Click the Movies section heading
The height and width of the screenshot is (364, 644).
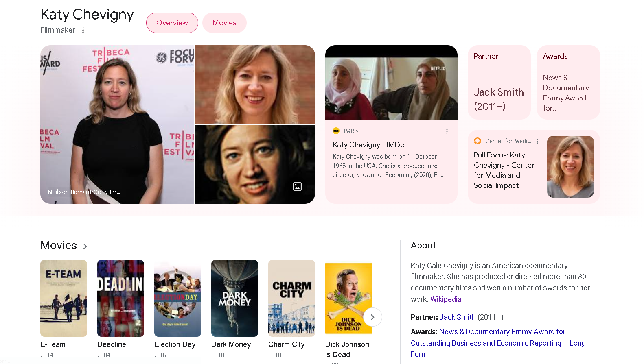pos(59,246)
